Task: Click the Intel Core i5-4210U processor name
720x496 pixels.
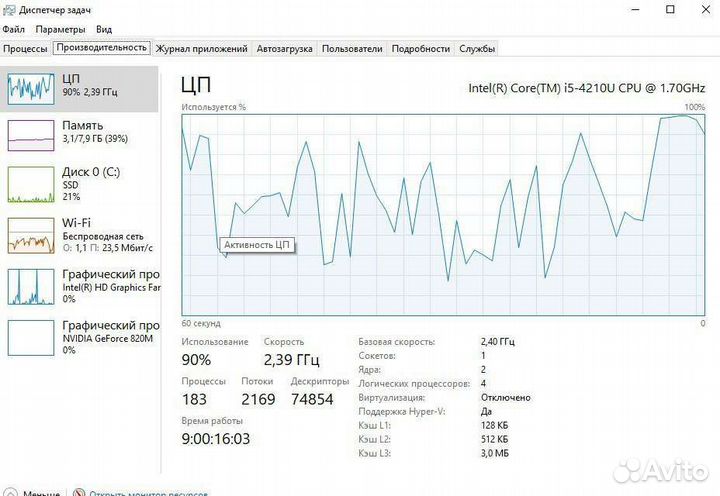Action: coord(586,88)
